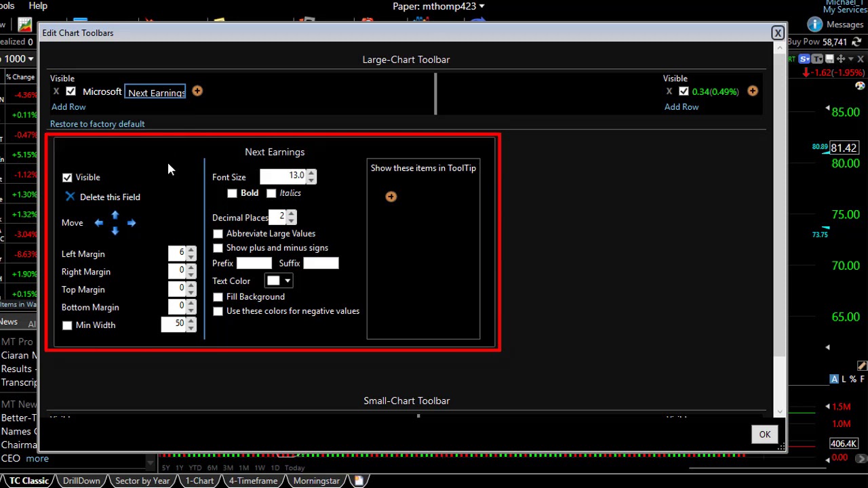Add a field after Next Earnings in Large-Chart toolbar
This screenshot has height=488, width=868.
coord(197,91)
